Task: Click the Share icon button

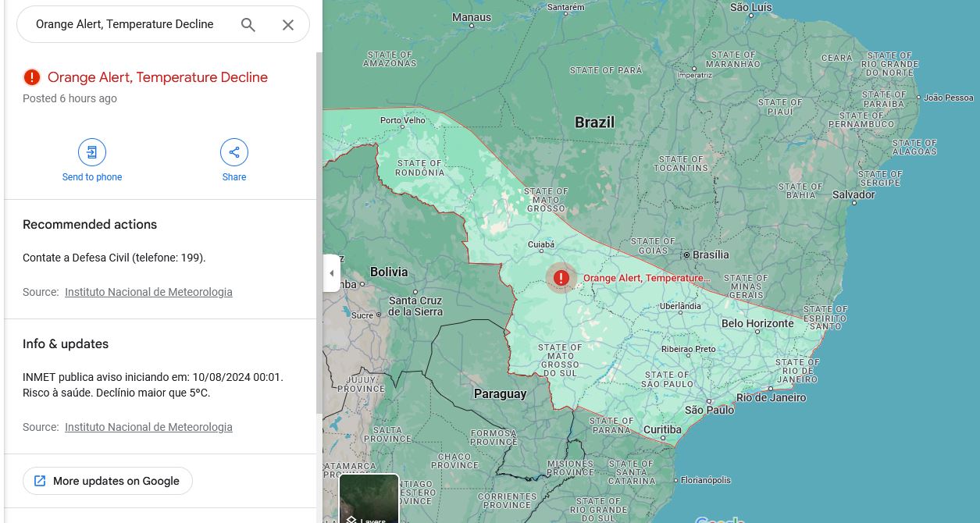Action: pos(234,152)
